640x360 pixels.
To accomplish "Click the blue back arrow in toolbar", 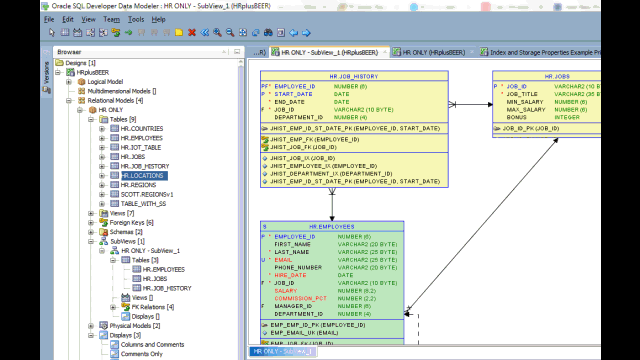I will (293, 33).
